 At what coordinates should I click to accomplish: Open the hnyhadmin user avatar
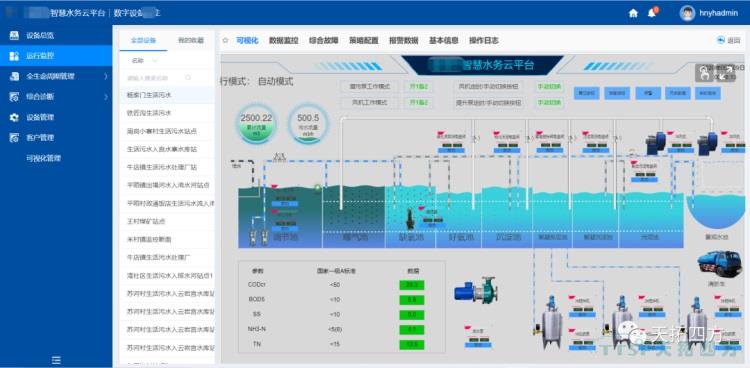687,13
